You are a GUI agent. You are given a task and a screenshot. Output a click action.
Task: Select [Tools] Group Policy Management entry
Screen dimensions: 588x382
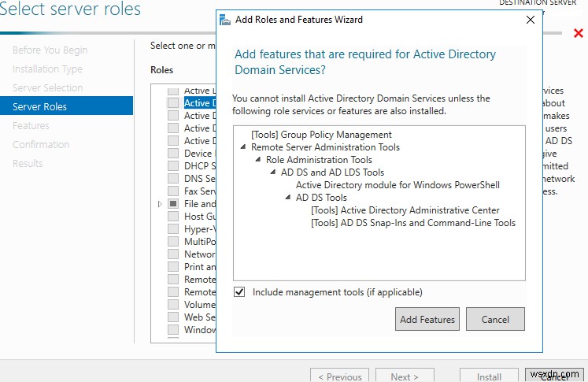(x=321, y=135)
